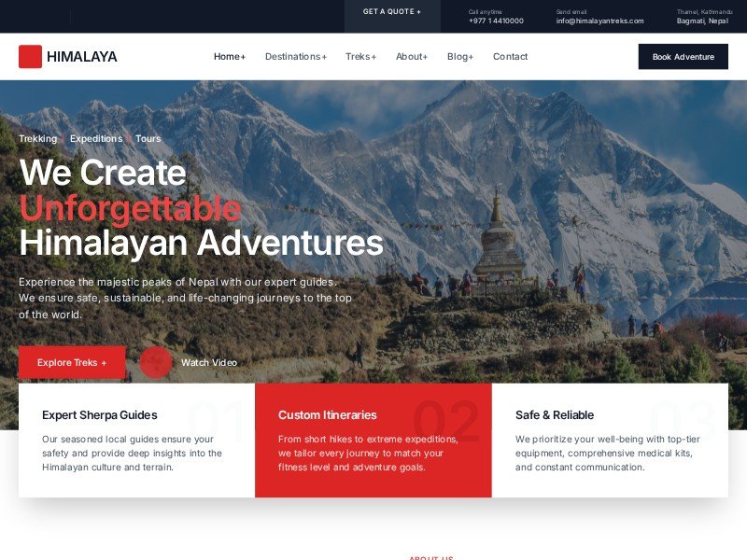This screenshot has width=747, height=560.
Task: Click the red Himalaya logo square
Action: (30, 57)
